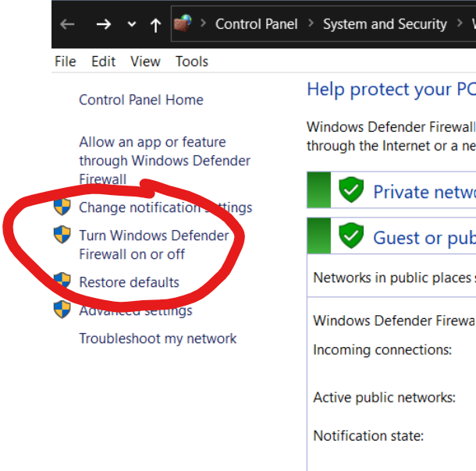Go up one level with up arrow

pyautogui.click(x=156, y=25)
